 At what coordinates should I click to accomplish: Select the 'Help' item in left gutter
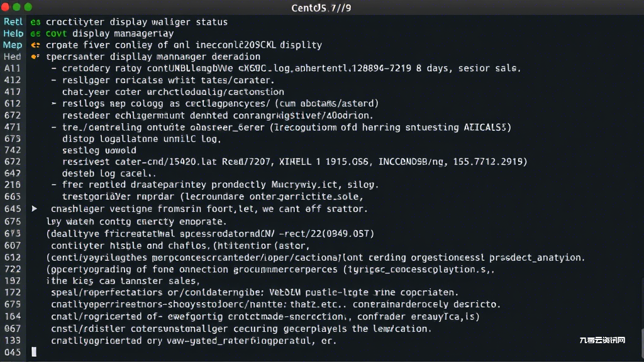pos(13,34)
